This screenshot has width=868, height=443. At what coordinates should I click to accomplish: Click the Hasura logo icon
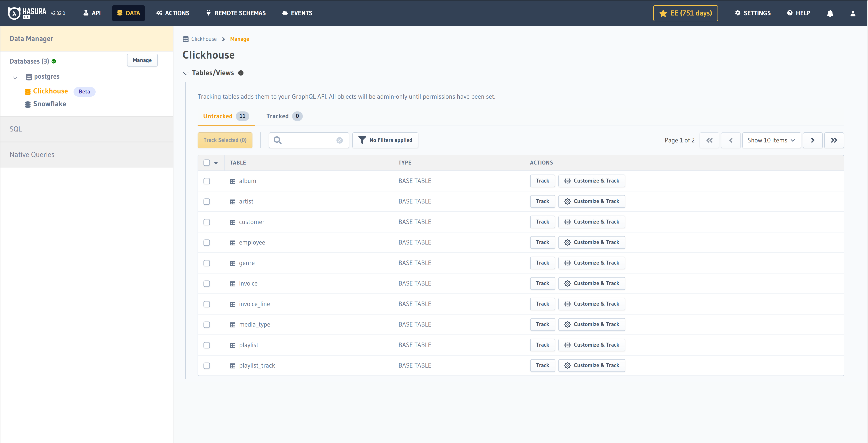pyautogui.click(x=14, y=13)
